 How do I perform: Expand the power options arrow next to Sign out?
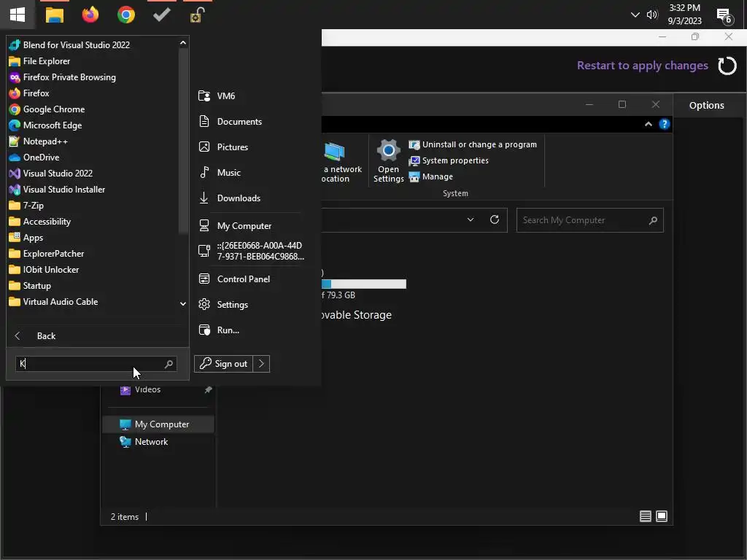click(x=261, y=364)
